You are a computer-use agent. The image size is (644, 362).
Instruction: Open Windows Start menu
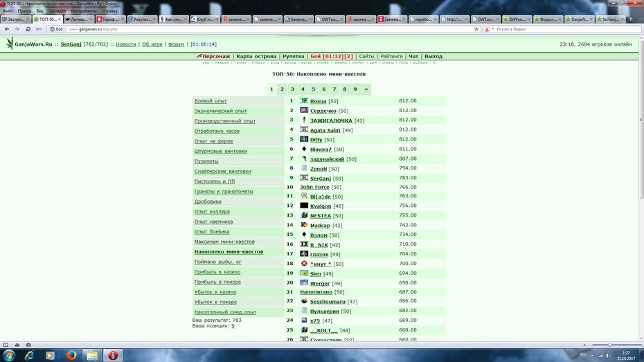coord(9,356)
